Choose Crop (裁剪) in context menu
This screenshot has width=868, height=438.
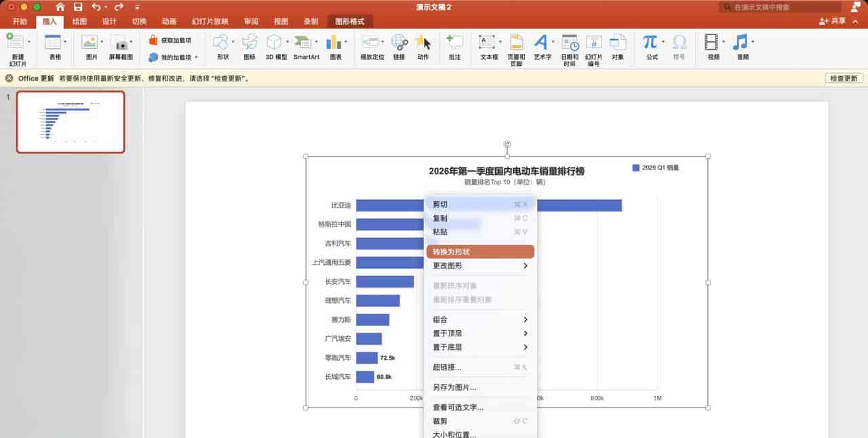pos(481,421)
